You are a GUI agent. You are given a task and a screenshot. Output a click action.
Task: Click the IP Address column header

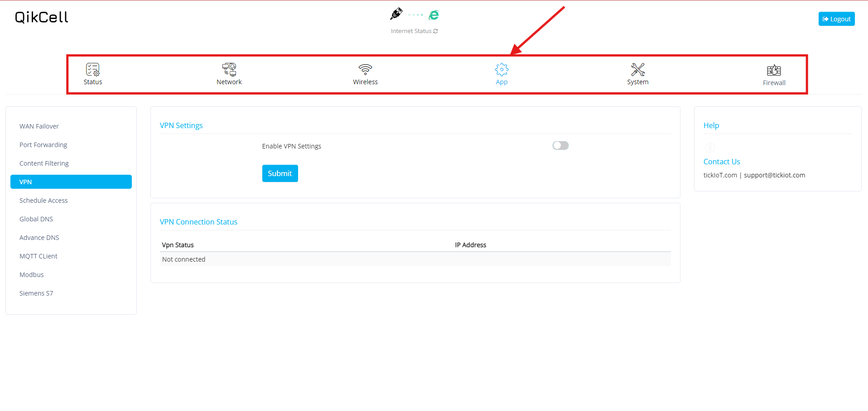pos(471,245)
